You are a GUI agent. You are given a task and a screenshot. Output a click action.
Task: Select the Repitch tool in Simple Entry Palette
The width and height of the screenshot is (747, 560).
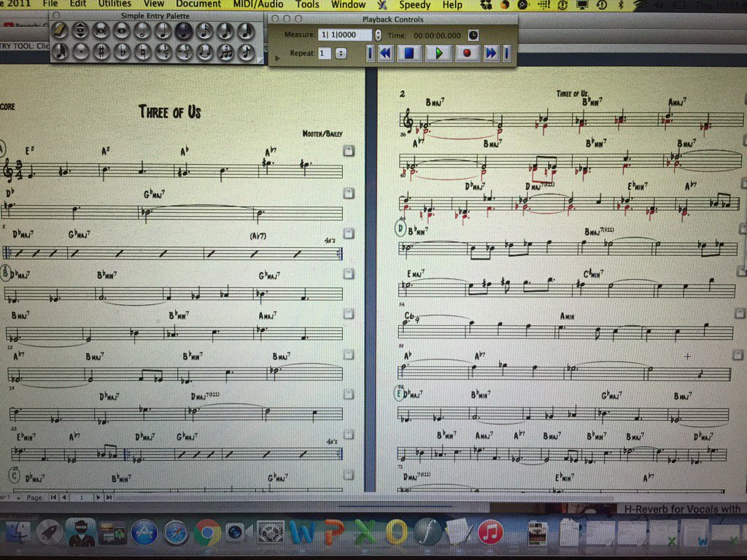(x=80, y=31)
